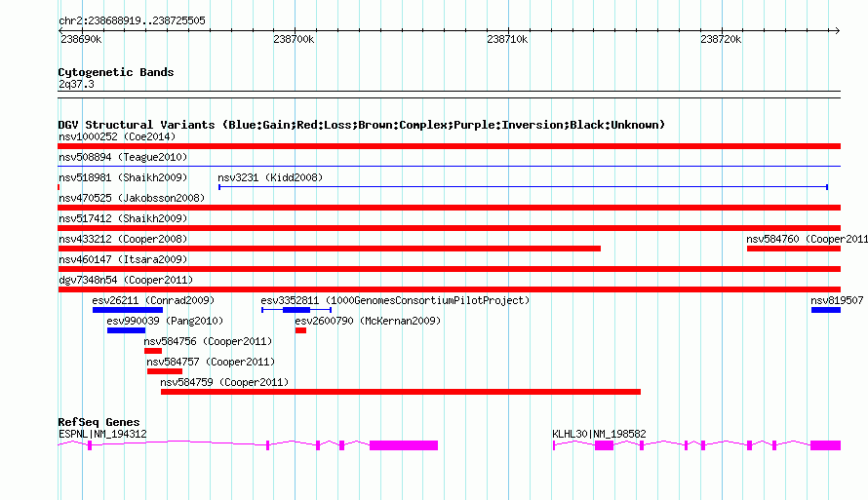Click nsv518981 (Shaikh2009) label
This screenshot has height=500, width=868.
pos(123,177)
